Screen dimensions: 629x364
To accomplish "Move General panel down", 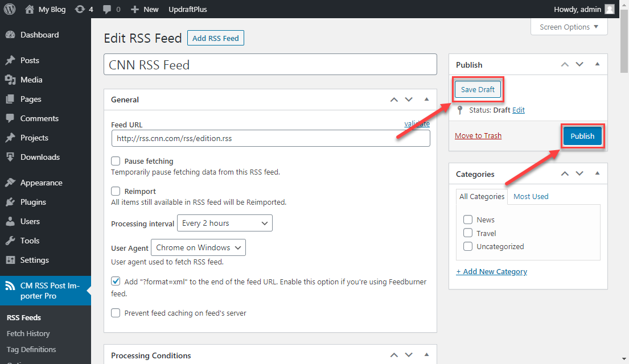I will pos(409,99).
